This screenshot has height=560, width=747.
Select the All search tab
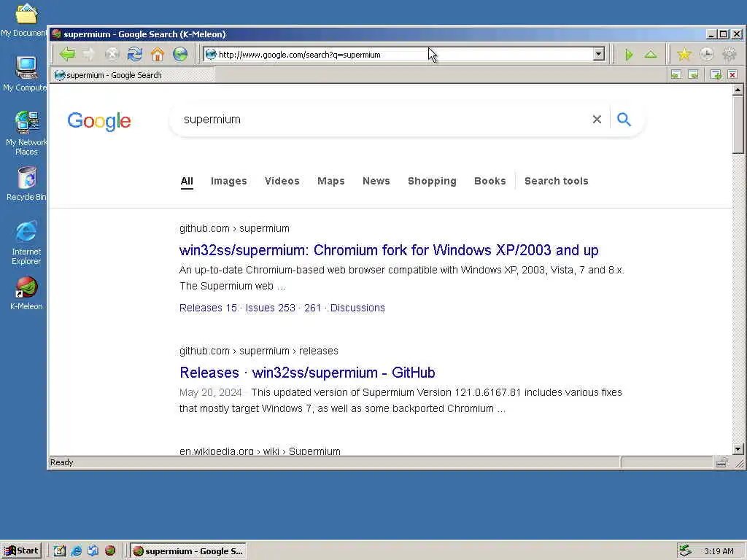(187, 181)
